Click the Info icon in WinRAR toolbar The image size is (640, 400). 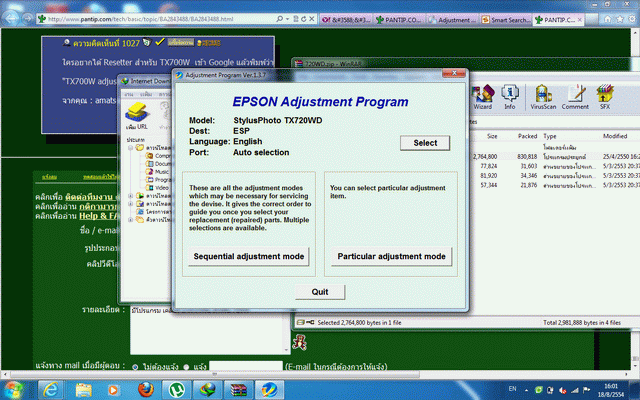509,97
